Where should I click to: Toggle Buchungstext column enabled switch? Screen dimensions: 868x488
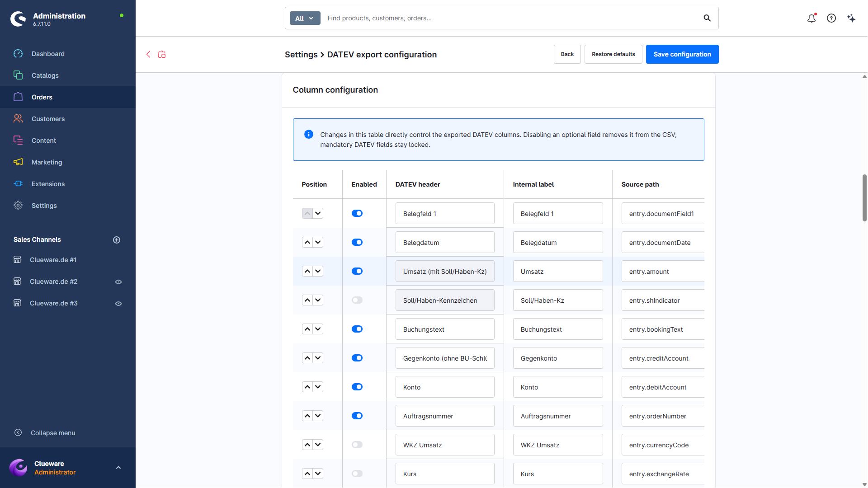pos(357,329)
